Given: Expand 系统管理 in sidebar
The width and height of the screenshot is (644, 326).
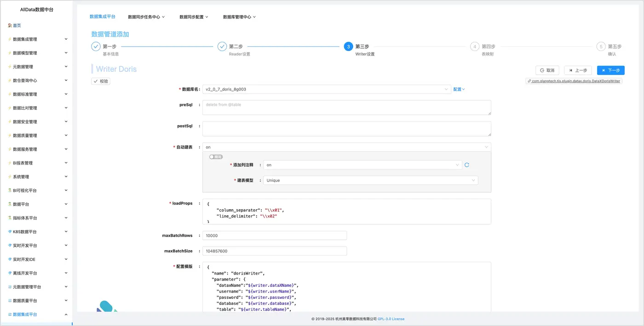Looking at the screenshot, I should (37, 177).
